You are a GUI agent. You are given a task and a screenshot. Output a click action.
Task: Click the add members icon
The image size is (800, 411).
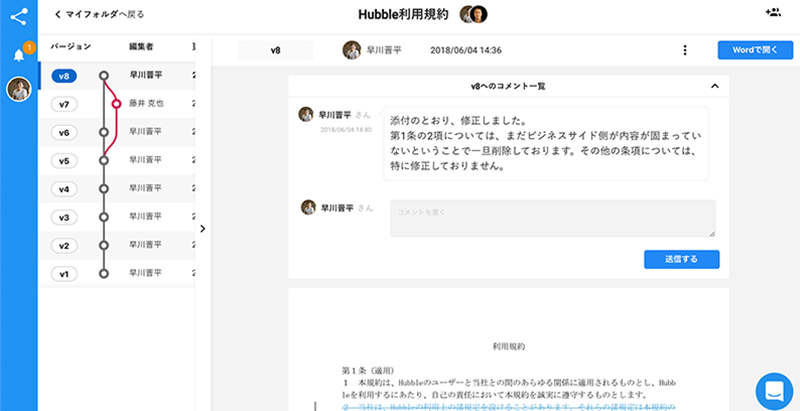(x=773, y=13)
